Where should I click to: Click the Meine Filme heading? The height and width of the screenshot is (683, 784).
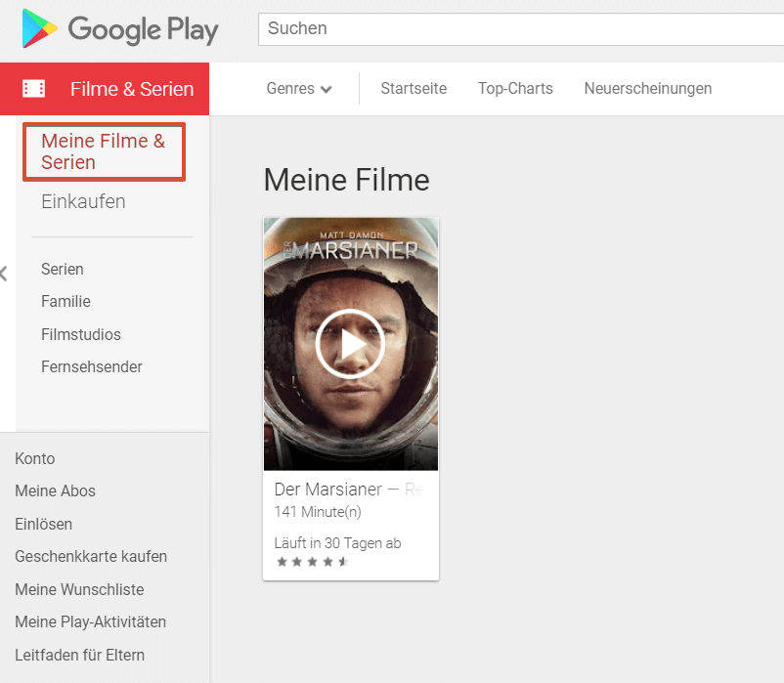click(346, 180)
